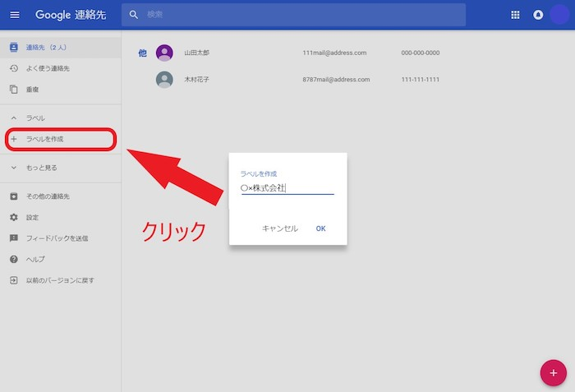This screenshot has height=392, width=575.
Task: Click the contacts book icon
Action: (x=14, y=48)
